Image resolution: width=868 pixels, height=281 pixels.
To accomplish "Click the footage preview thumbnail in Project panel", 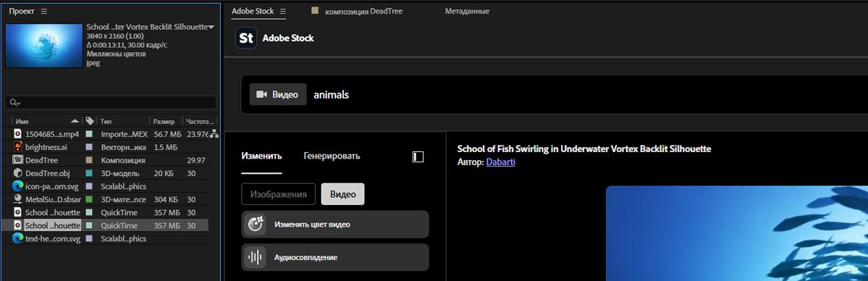I will 43,46.
